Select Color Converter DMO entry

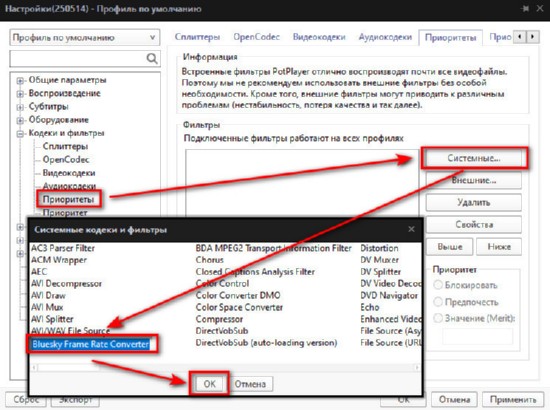(238, 295)
